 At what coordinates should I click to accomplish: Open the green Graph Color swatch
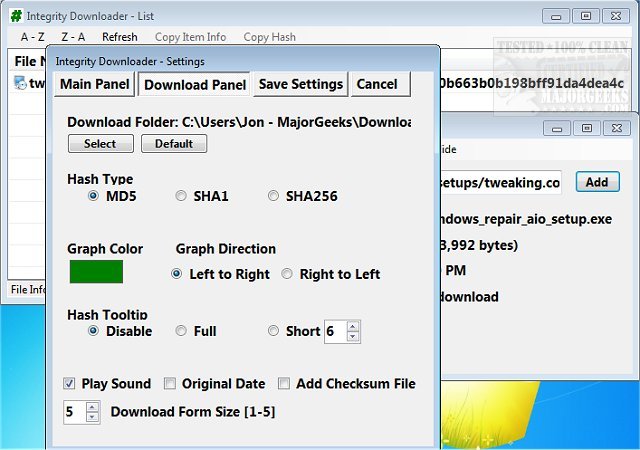coord(96,272)
